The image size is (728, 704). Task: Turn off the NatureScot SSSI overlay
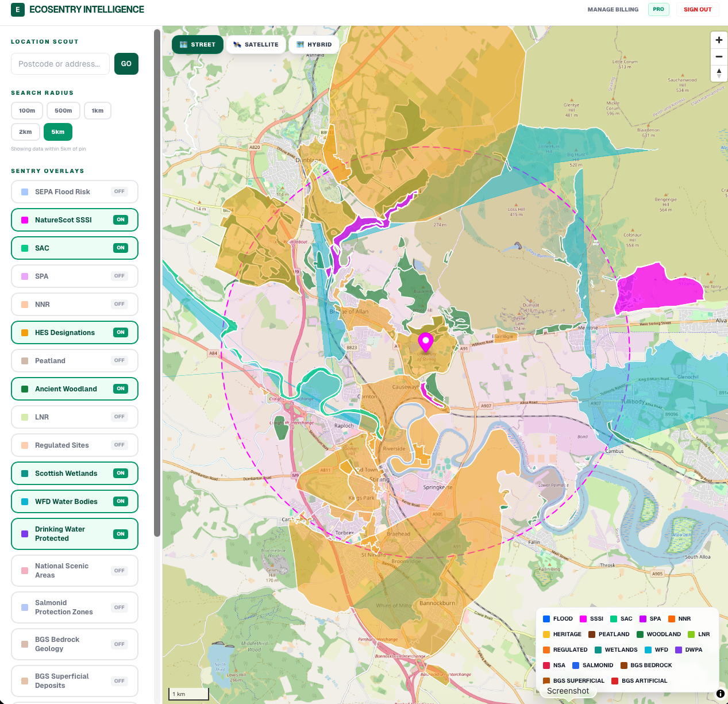tap(75, 220)
